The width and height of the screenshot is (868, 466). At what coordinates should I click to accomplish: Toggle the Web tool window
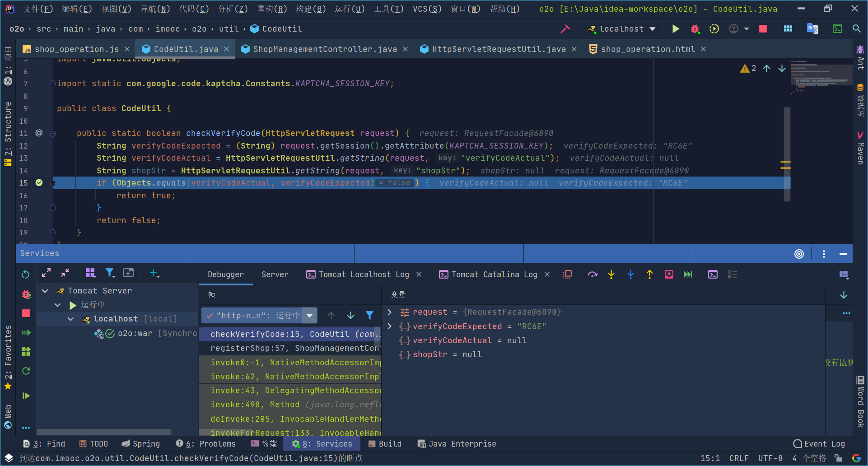(x=8, y=416)
